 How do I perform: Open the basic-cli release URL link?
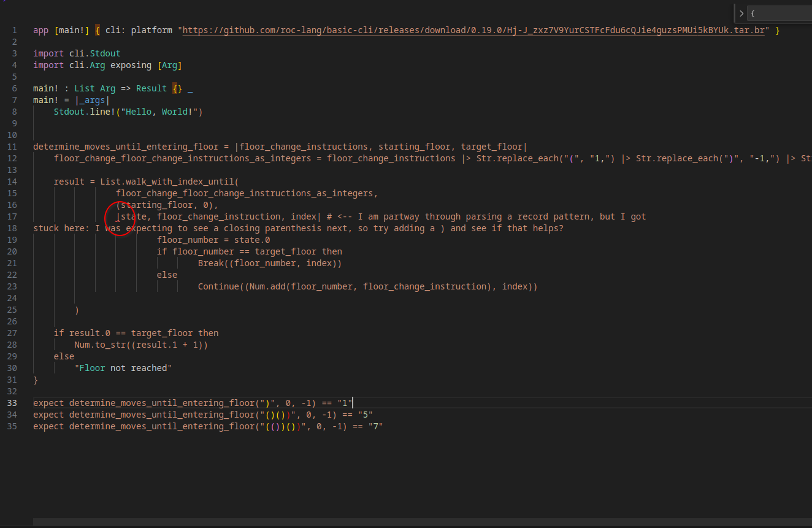(x=474, y=30)
